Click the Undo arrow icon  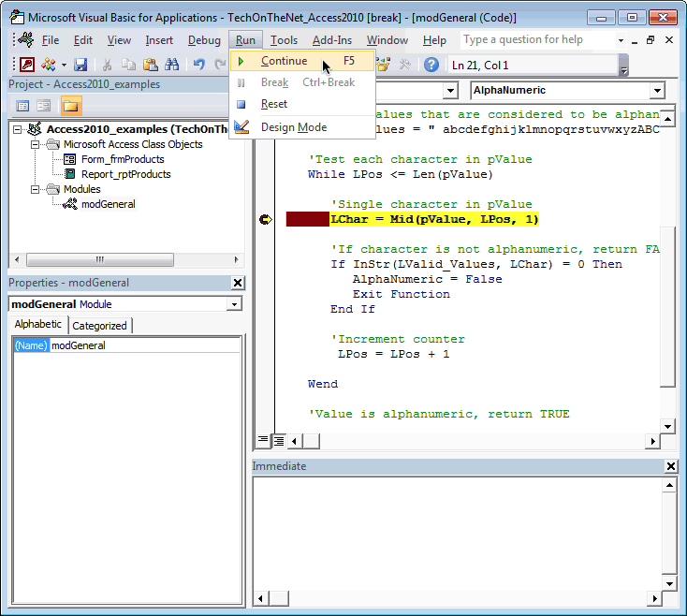(199, 65)
